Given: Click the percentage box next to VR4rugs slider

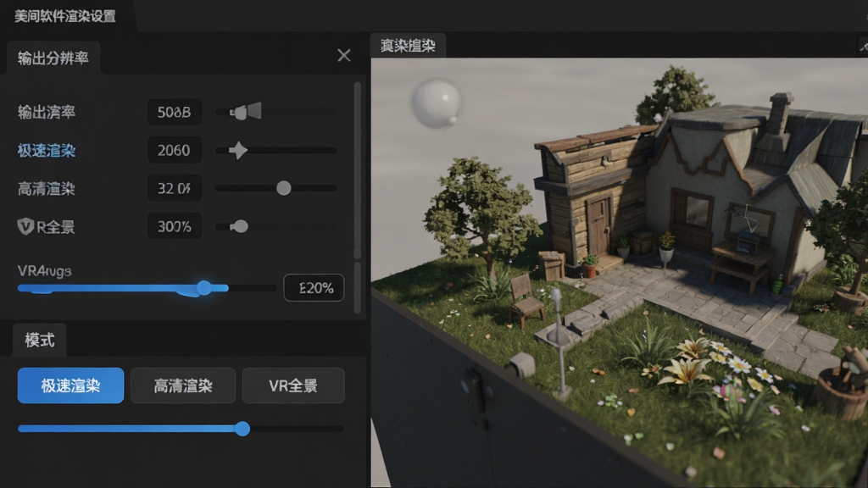Looking at the screenshot, I should pos(314,288).
